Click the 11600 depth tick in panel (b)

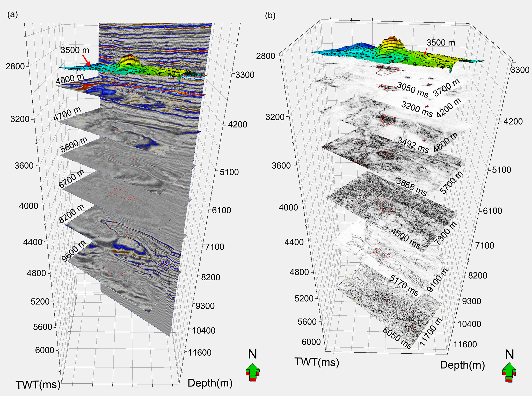point(465,344)
